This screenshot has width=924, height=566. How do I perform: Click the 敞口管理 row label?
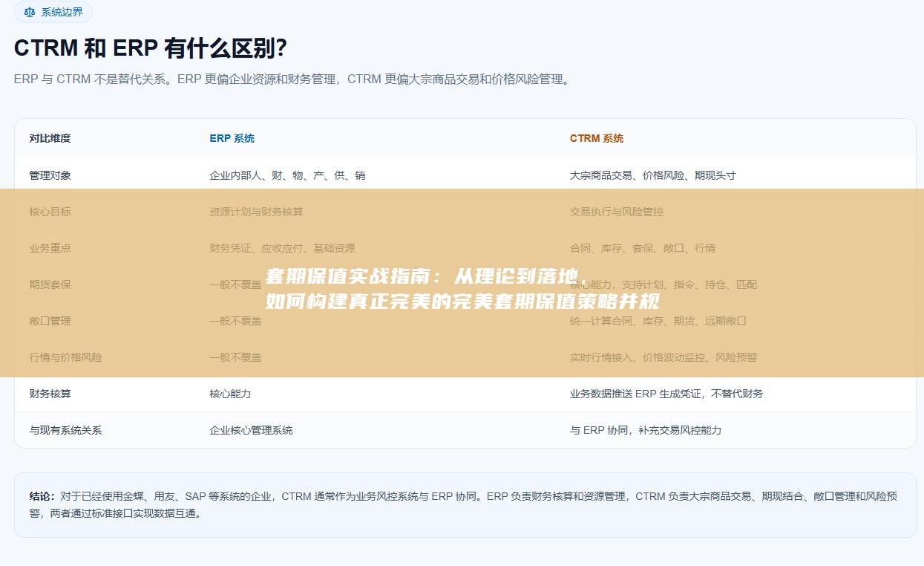(50, 321)
